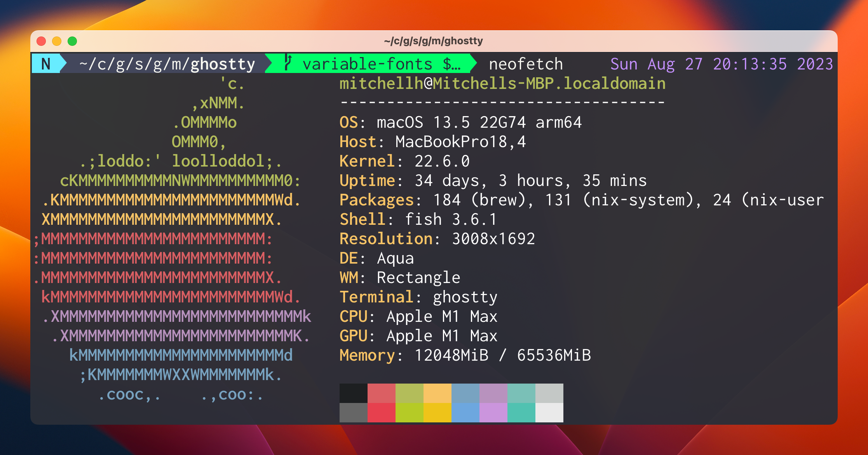Screen dimensions: 868x455
Task: Click the bright blue swatch in bottom row
Action: pyautogui.click(x=465, y=413)
